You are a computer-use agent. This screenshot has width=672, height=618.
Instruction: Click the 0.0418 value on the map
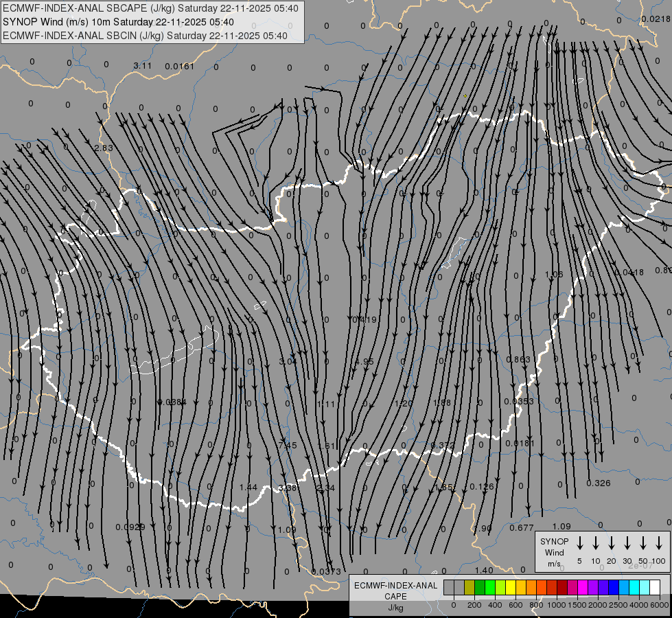tap(629, 273)
